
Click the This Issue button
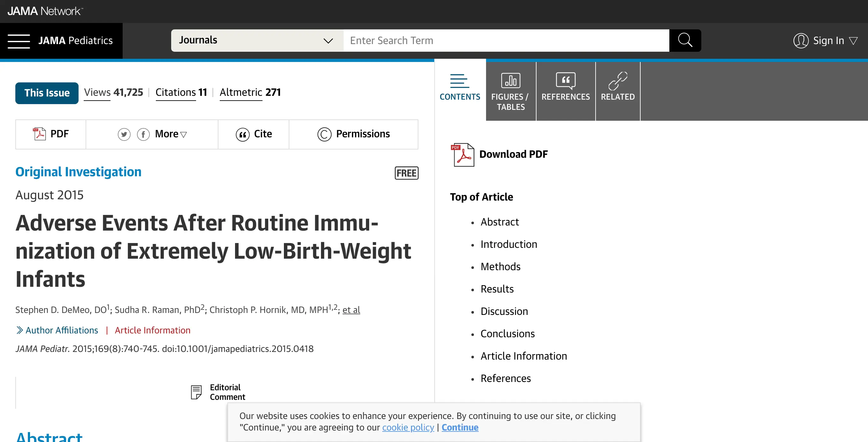click(47, 93)
